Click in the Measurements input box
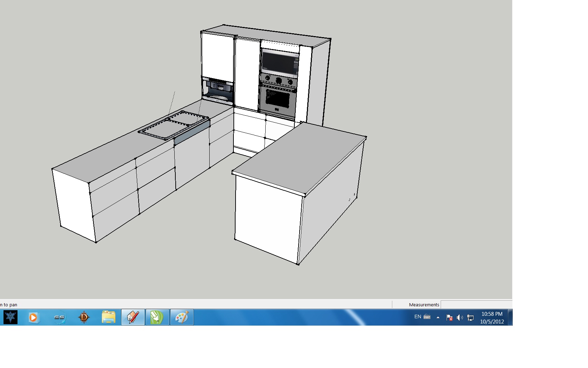Image resolution: width=588 pixels, height=368 pixels. pos(476,305)
